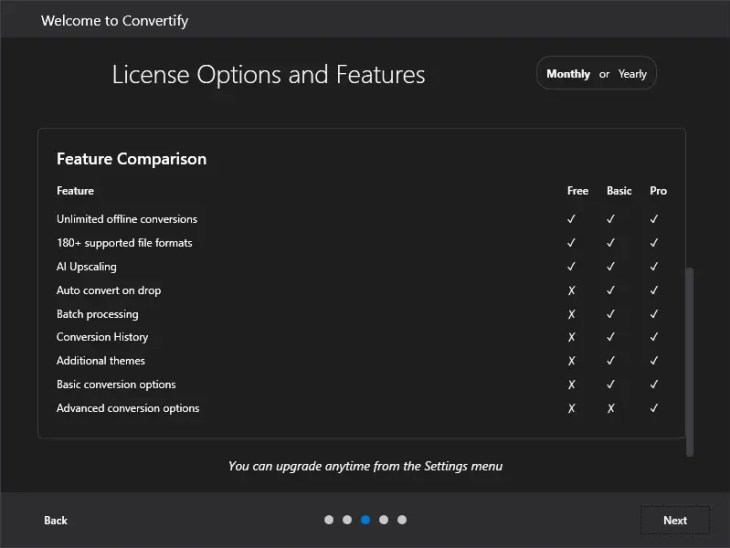The height and width of the screenshot is (548, 730).
Task: Click the Feature column header
Action: (75, 191)
